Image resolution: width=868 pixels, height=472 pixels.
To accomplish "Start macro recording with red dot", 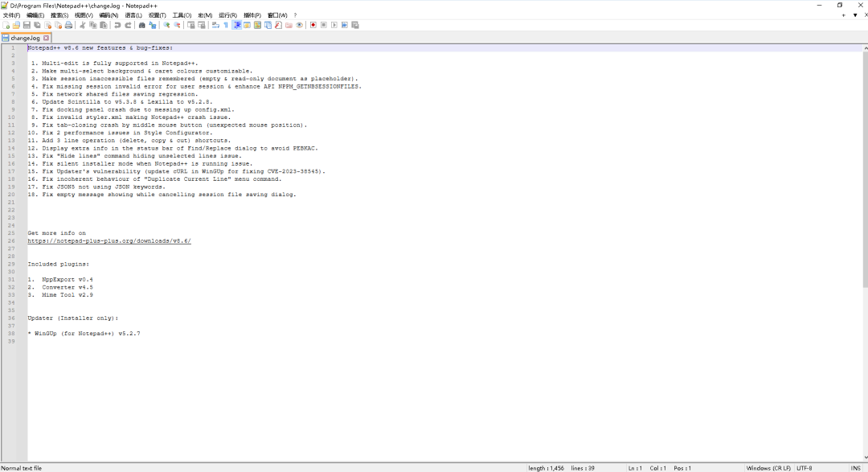I will point(313,25).
